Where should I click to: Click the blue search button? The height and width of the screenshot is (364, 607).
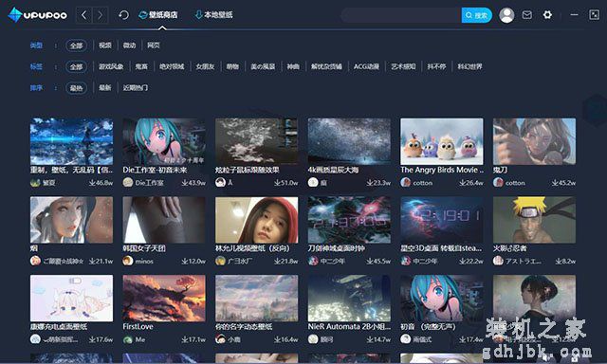click(476, 15)
